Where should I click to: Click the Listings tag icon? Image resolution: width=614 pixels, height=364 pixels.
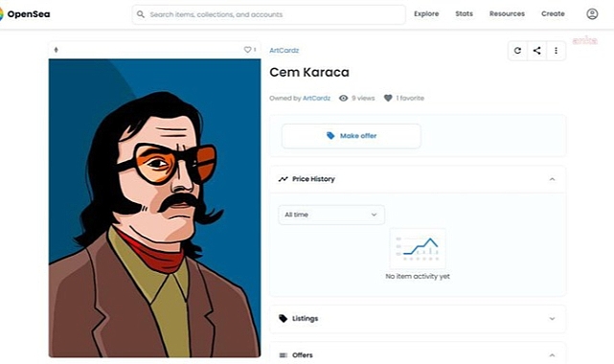[283, 319]
